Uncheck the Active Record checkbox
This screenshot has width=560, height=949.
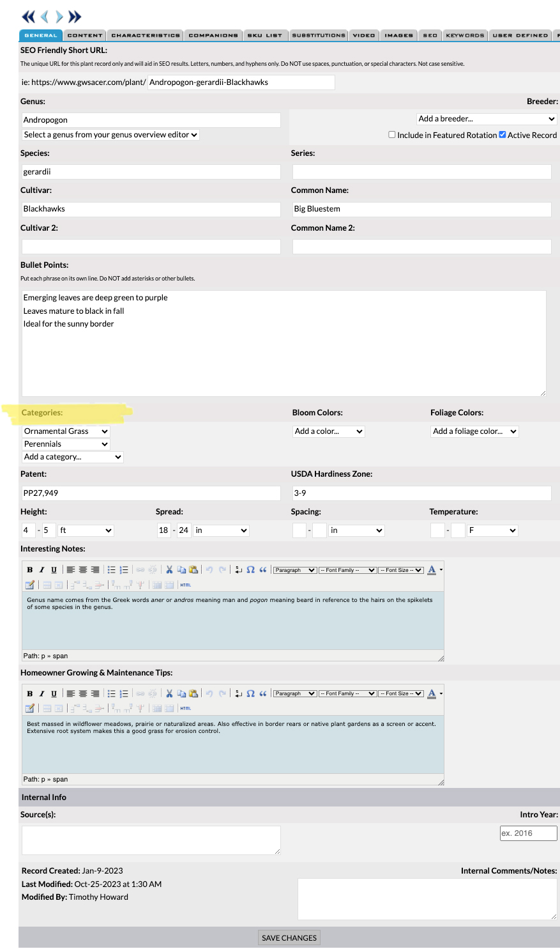[x=503, y=135]
